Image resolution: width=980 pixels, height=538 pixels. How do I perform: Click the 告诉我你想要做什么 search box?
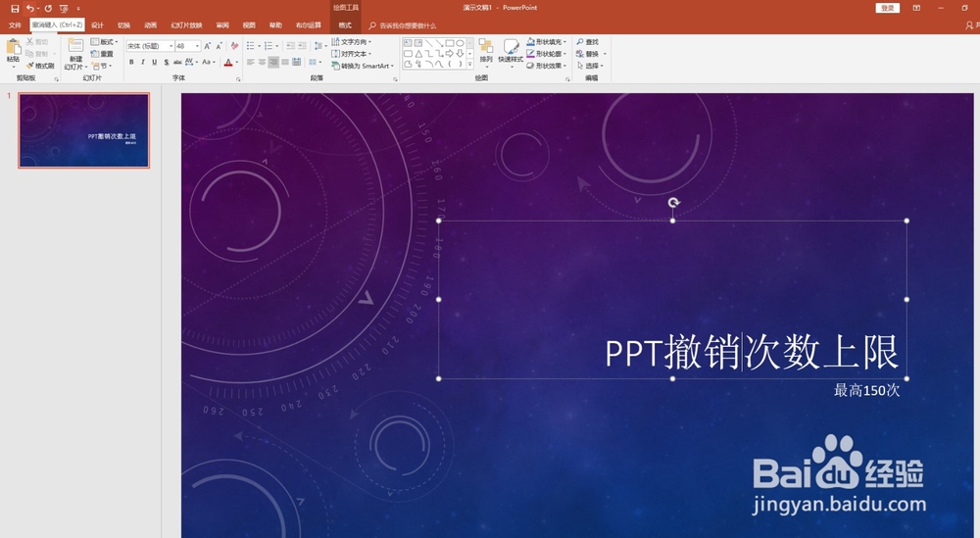403,25
